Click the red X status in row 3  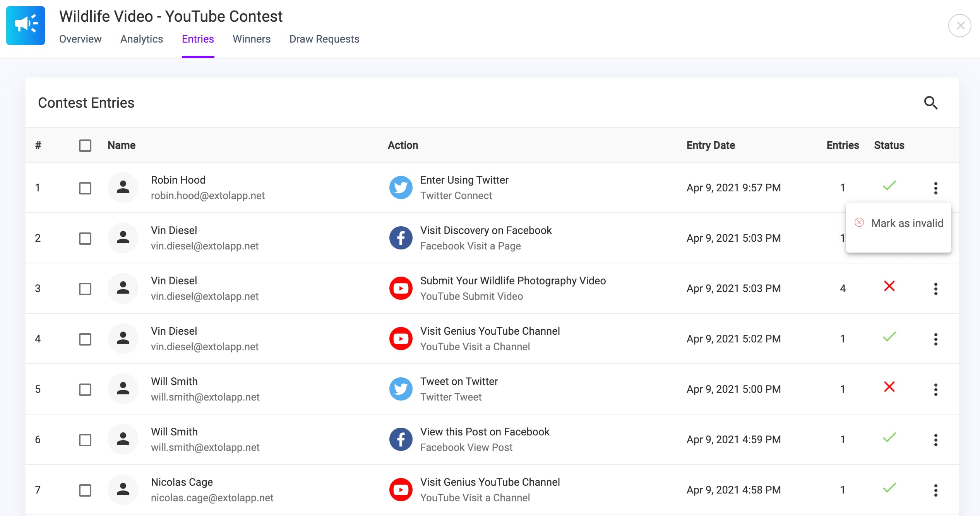[x=889, y=286]
